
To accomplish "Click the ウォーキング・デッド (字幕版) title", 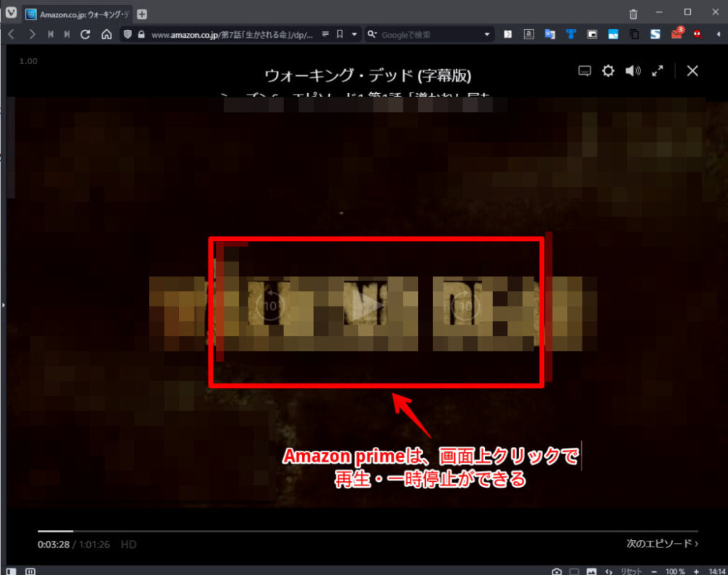I will coord(368,75).
